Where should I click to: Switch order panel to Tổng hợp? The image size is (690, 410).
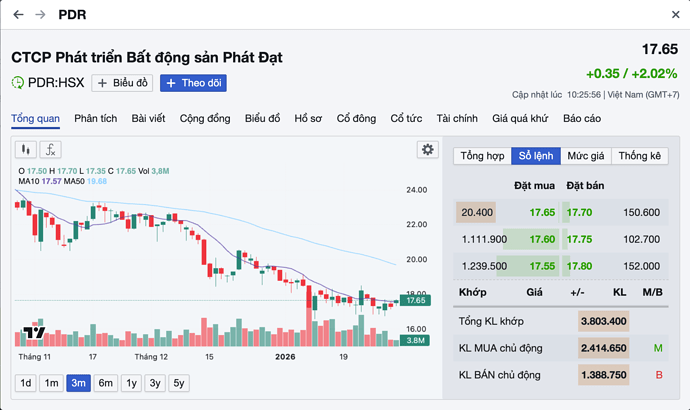point(482,156)
